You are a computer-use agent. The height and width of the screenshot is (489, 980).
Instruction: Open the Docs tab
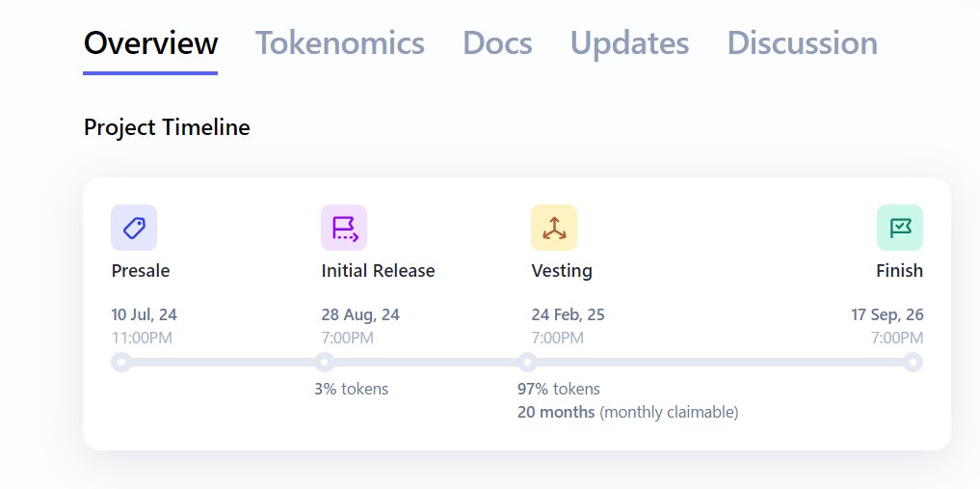click(x=497, y=43)
